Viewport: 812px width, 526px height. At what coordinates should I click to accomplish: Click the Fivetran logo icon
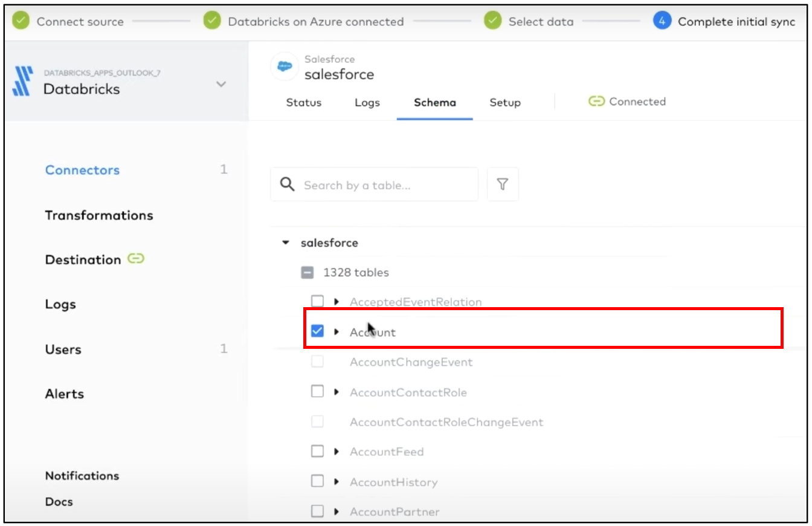pyautogui.click(x=22, y=81)
